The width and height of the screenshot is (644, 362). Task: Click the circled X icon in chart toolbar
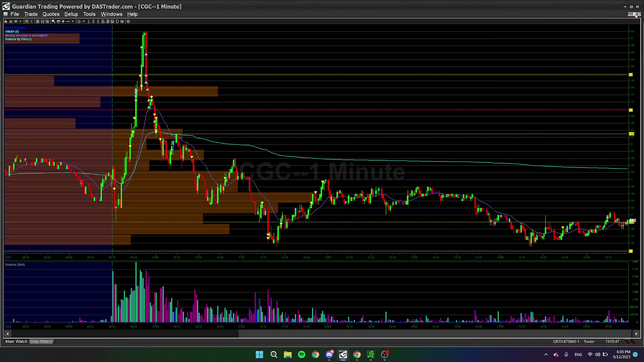tap(128, 21)
